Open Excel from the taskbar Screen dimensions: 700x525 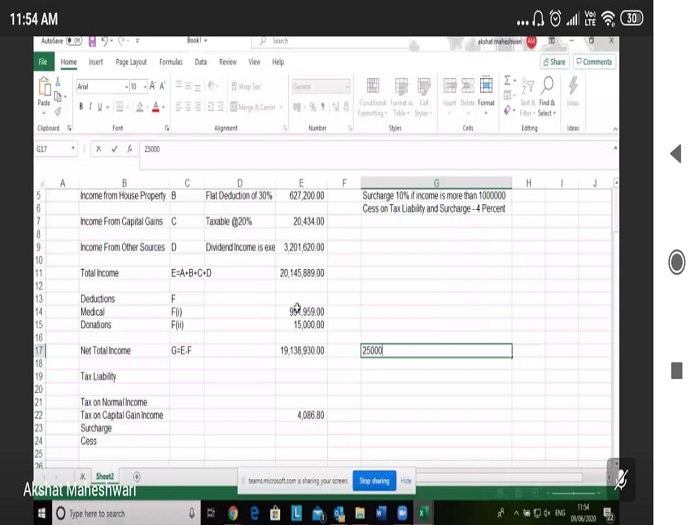(423, 513)
